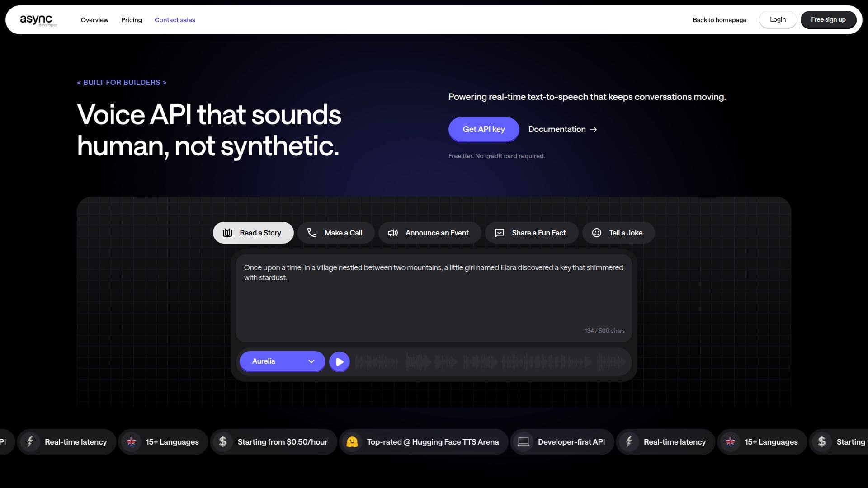Click the book icon in Read a Story

point(227,233)
